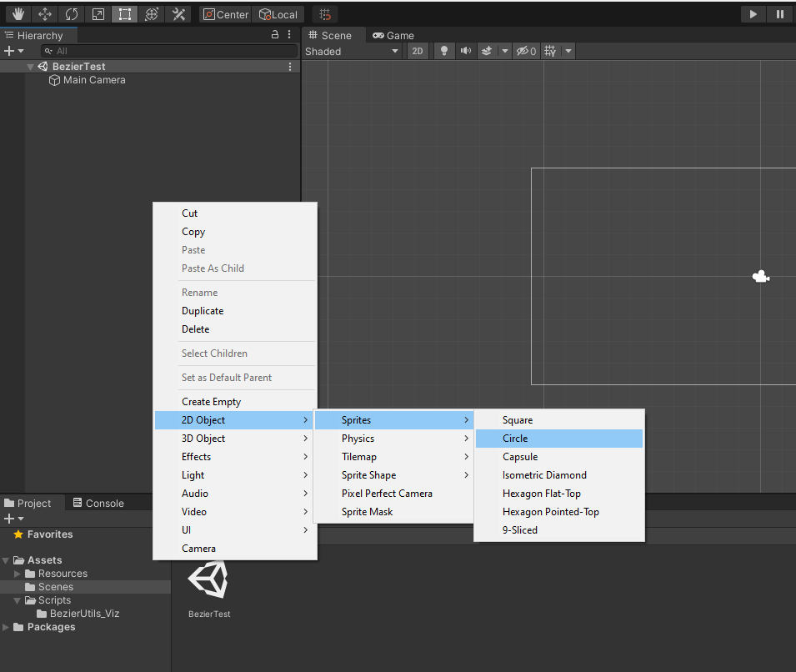Screen dimensions: 796x672
Task: Activate the Move tool
Action: point(44,13)
